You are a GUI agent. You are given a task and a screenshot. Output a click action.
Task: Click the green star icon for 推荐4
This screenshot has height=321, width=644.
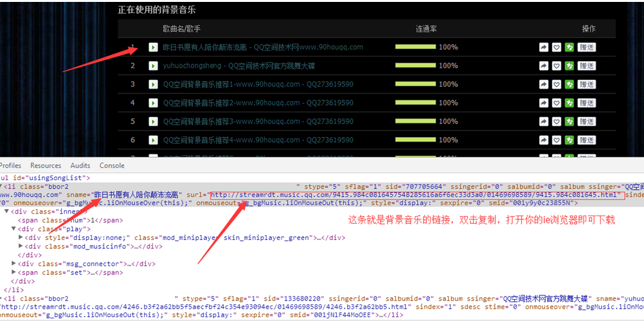pos(569,140)
